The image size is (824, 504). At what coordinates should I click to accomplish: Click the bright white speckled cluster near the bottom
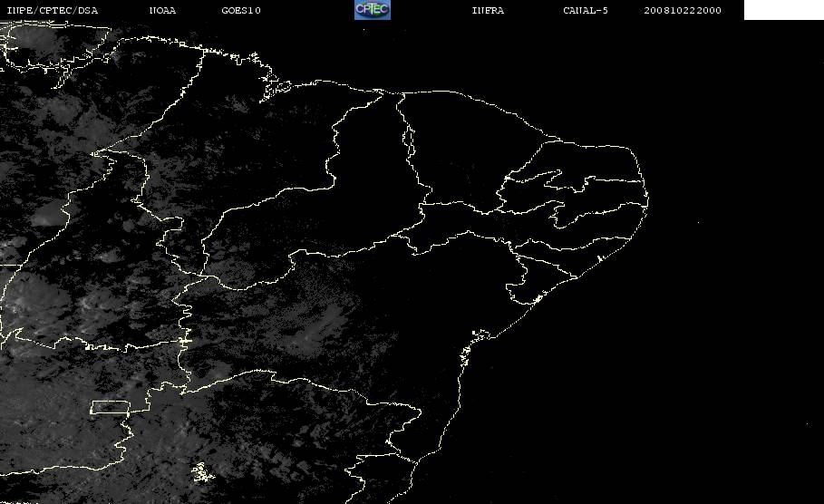(203, 472)
